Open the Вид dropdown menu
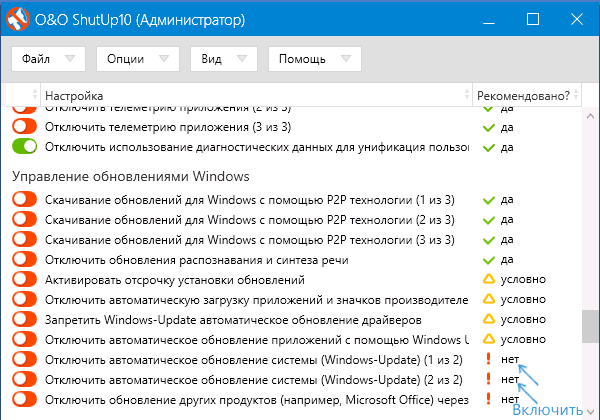This screenshot has height=420, width=600. [x=224, y=59]
